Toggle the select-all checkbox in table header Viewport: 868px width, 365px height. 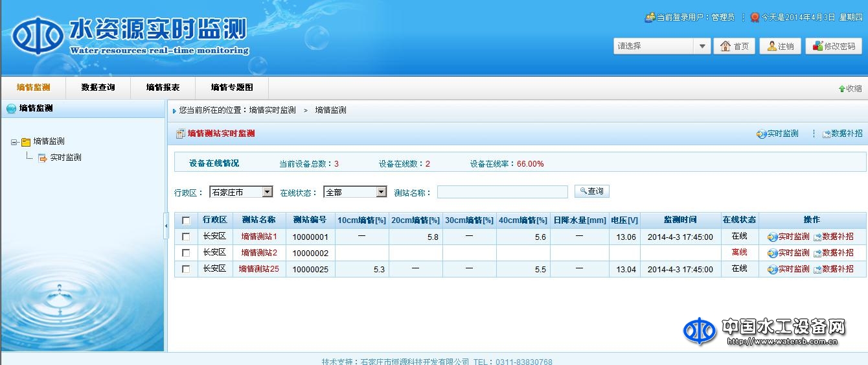click(x=187, y=220)
